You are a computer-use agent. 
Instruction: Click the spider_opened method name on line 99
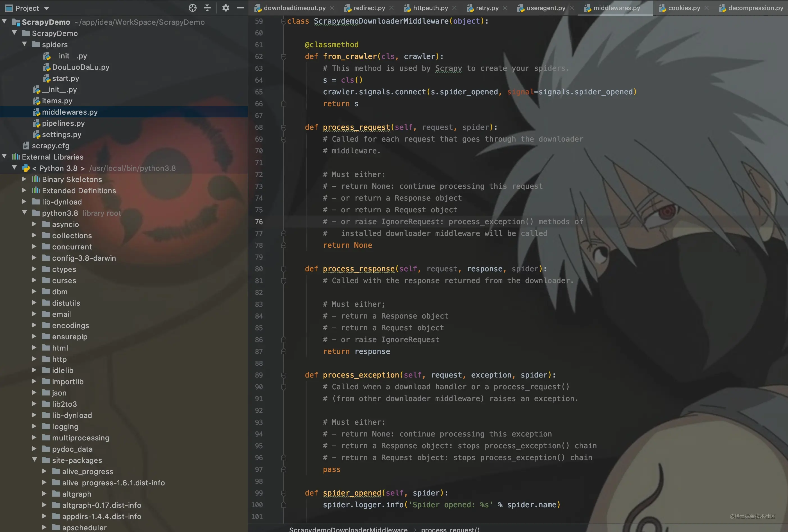[x=352, y=493]
